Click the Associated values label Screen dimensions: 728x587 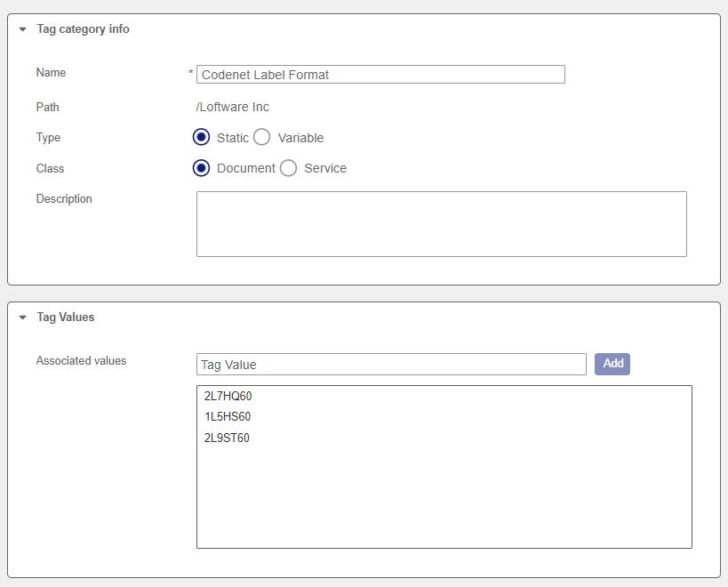81,361
